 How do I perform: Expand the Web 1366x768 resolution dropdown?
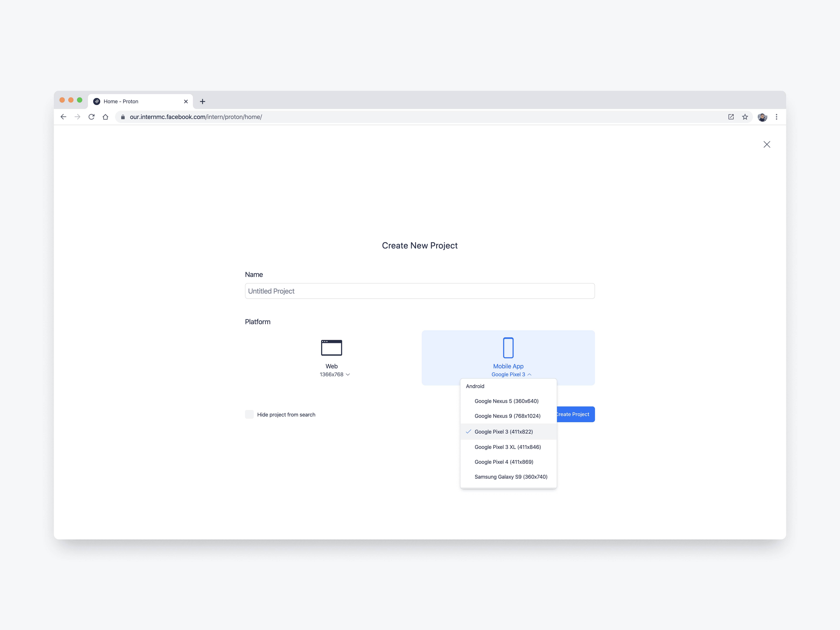[x=335, y=374]
